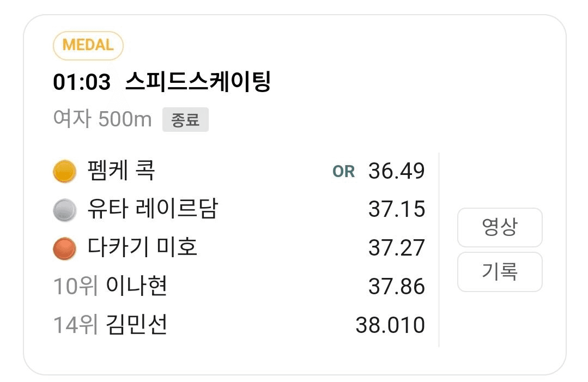Image resolution: width=588 pixels, height=382 pixels.
Task: Click the OR Olympic record label
Action: [343, 172]
